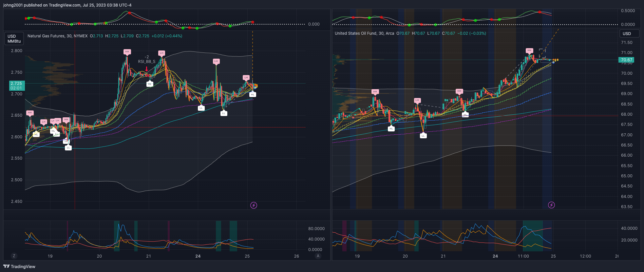Click 11:00 on Oil chart time axis

tap(523, 256)
